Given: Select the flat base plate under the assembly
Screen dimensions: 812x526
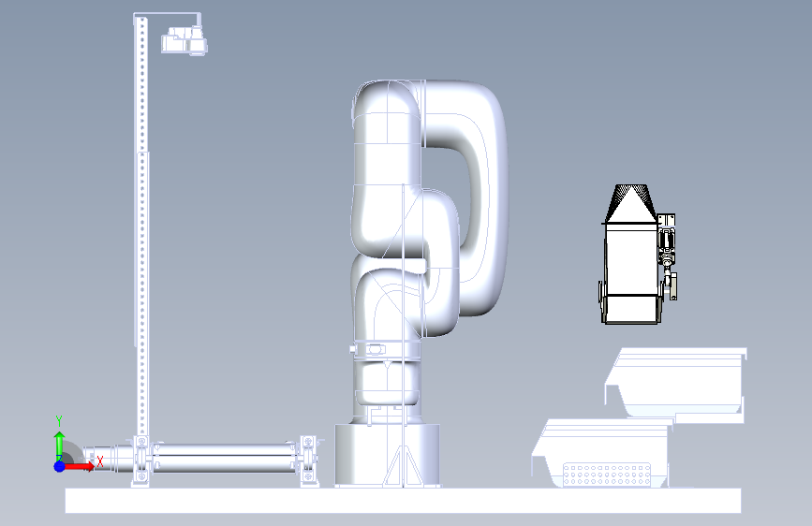Looking at the screenshot, I should click(x=403, y=501).
